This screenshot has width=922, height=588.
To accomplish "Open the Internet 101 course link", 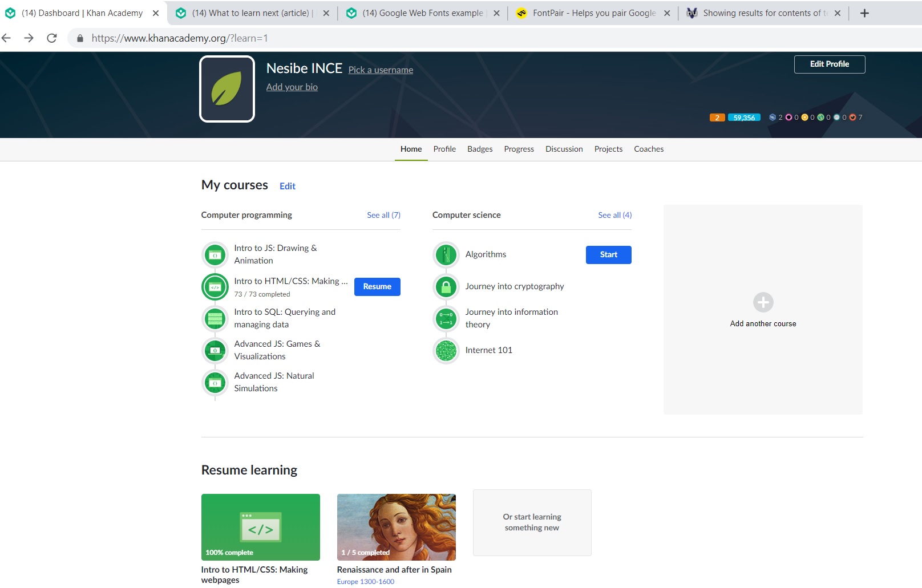I will tap(489, 350).
